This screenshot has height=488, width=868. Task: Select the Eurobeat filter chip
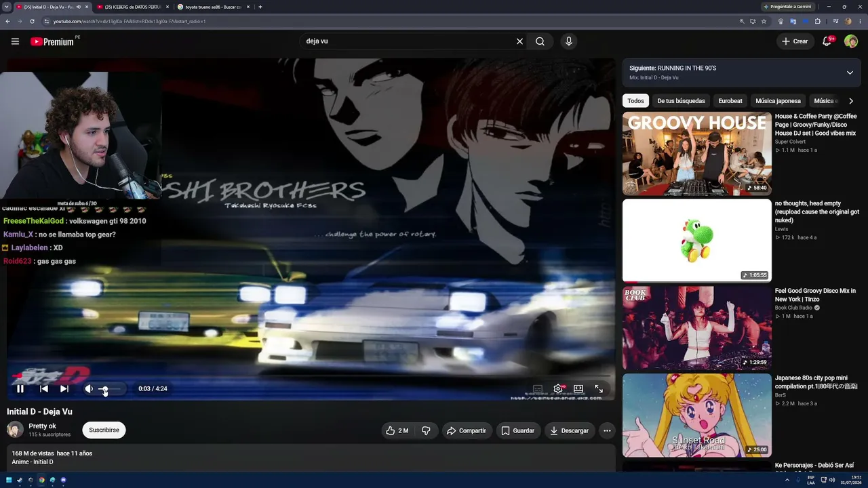click(x=730, y=101)
